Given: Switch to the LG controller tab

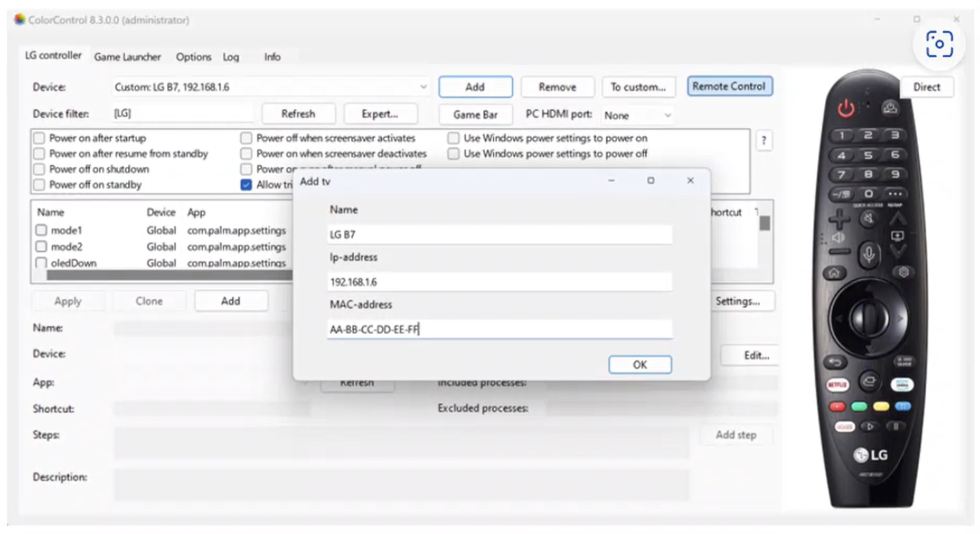Looking at the screenshot, I should 53,56.
